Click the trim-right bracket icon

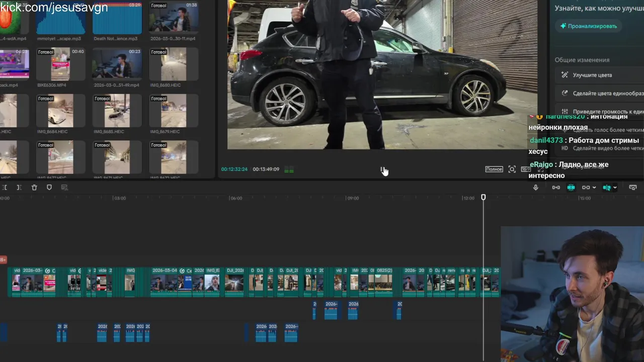click(19, 188)
